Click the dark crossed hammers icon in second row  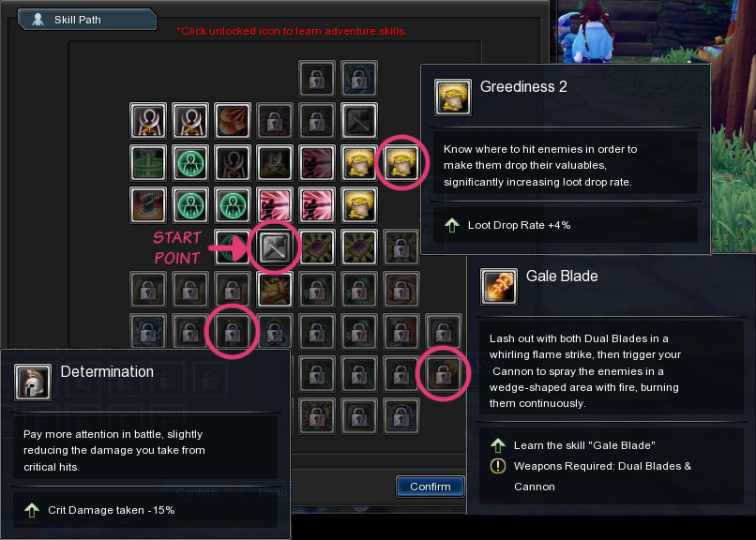[x=359, y=120]
